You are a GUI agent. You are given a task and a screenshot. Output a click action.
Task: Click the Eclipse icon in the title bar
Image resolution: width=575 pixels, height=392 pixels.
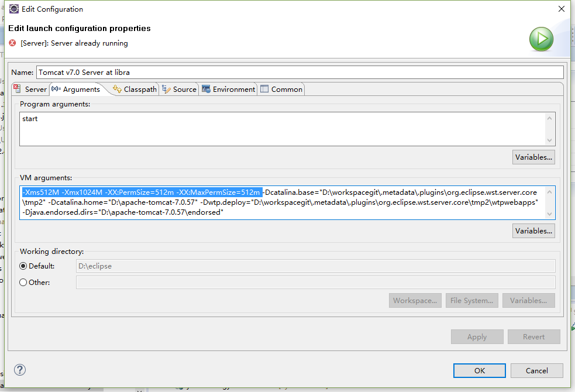coord(14,9)
